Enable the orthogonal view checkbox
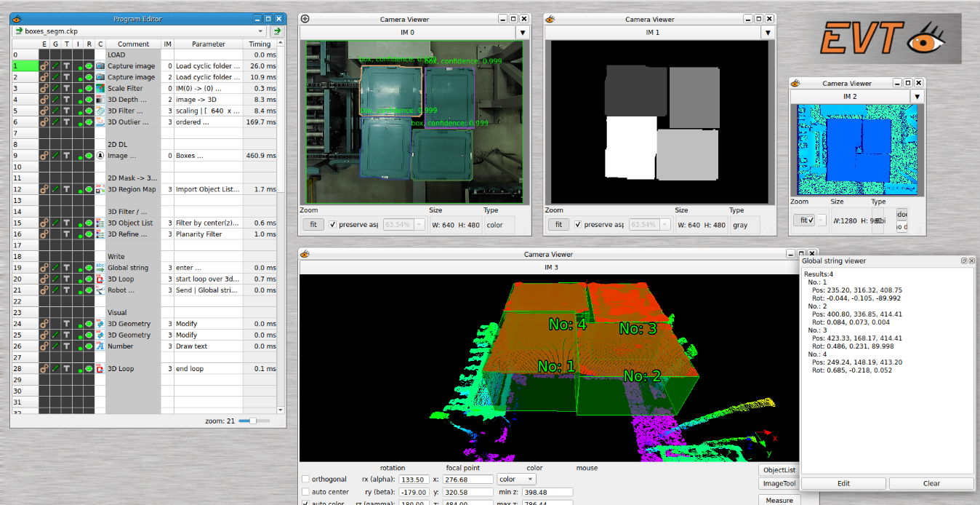 pyautogui.click(x=305, y=480)
